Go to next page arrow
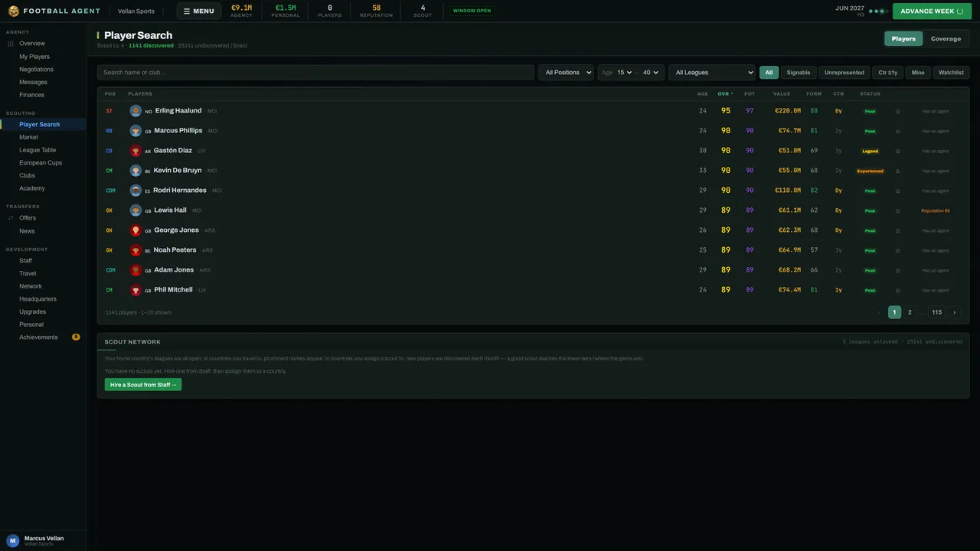Image resolution: width=980 pixels, height=551 pixels. (954, 312)
